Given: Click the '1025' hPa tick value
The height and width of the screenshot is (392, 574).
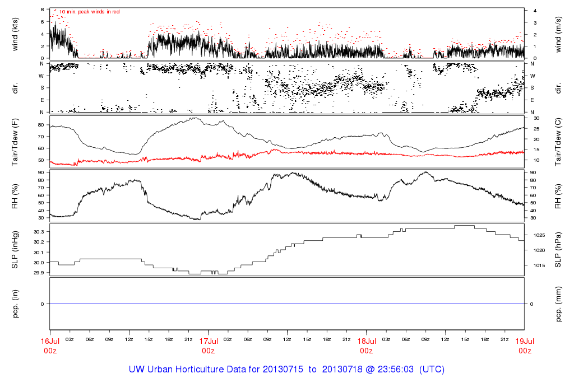Looking at the screenshot, I should (x=539, y=235).
